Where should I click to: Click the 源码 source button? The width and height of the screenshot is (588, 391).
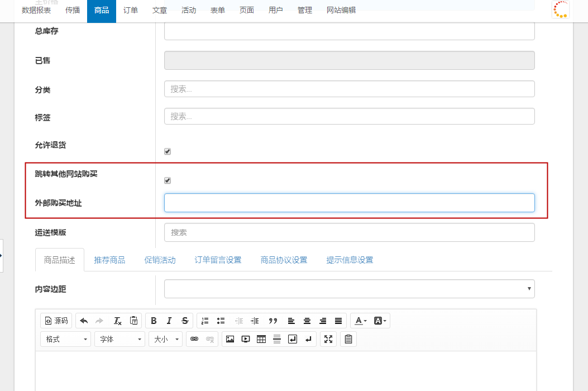56,321
